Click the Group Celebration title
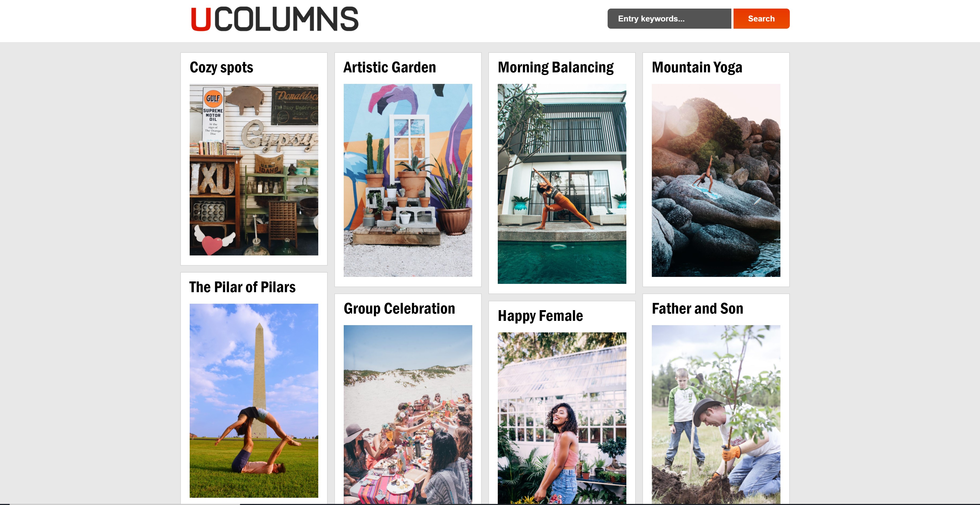 click(399, 309)
